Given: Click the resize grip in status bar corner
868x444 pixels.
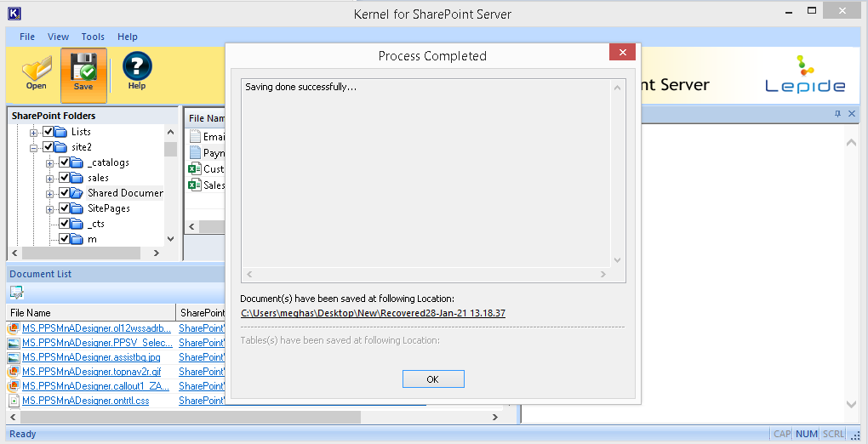Looking at the screenshot, I should 856,435.
